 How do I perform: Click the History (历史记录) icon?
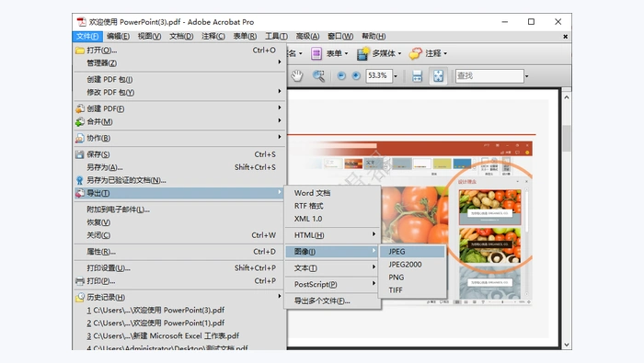80,298
